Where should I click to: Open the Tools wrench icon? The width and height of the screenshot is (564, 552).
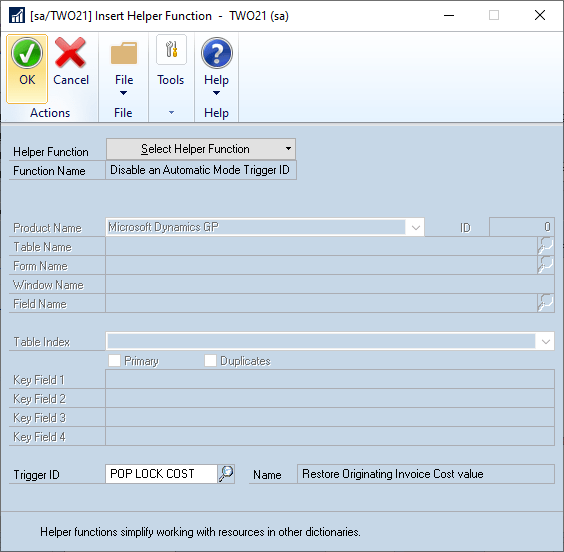171,50
